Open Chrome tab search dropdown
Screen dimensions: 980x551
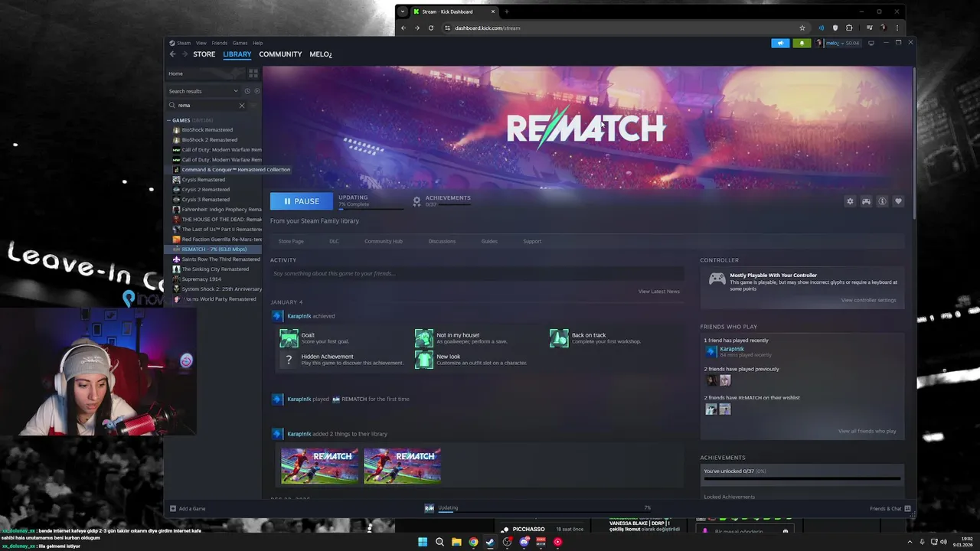(x=403, y=11)
